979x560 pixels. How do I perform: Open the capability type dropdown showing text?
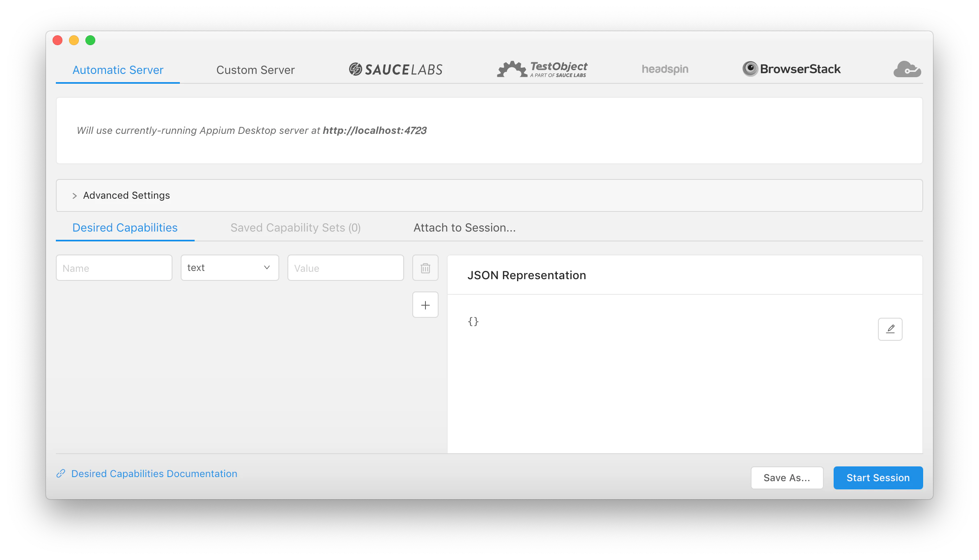point(230,268)
